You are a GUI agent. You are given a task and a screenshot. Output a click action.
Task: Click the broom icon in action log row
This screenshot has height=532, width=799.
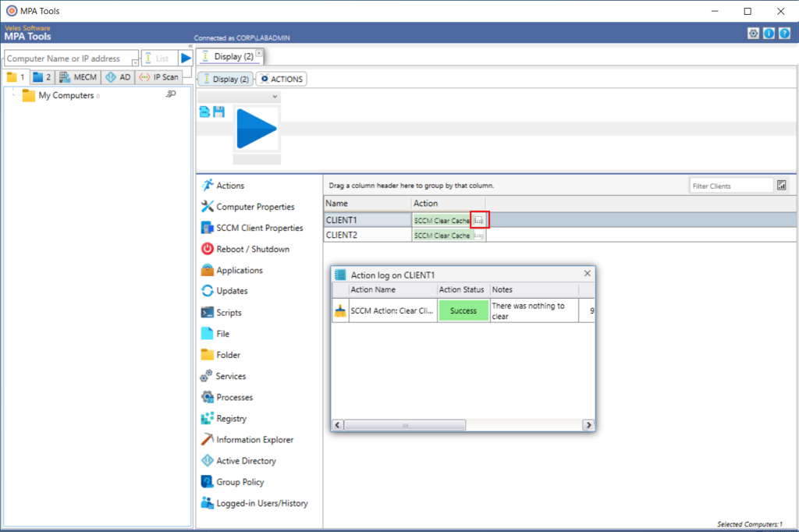(340, 310)
